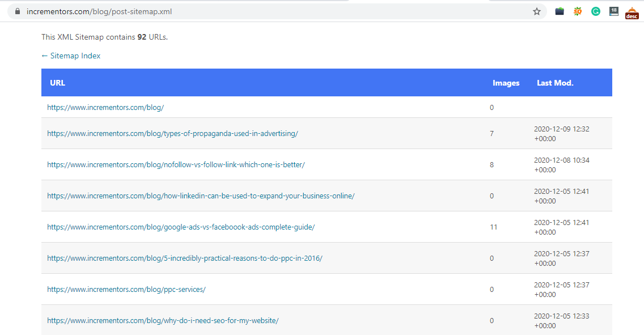Open why-do-i-need-seo article URL
Image resolution: width=644 pixels, height=335 pixels.
tap(163, 321)
